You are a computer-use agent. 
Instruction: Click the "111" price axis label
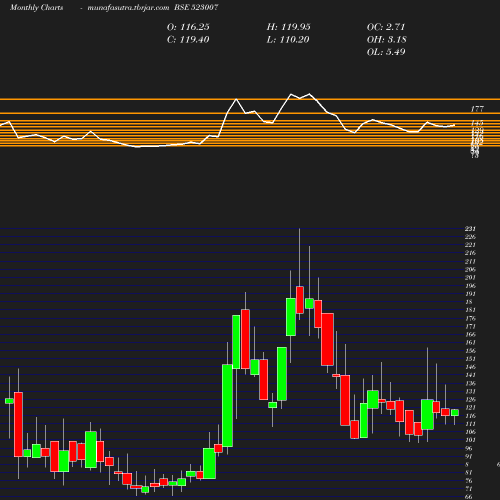tap(470, 424)
